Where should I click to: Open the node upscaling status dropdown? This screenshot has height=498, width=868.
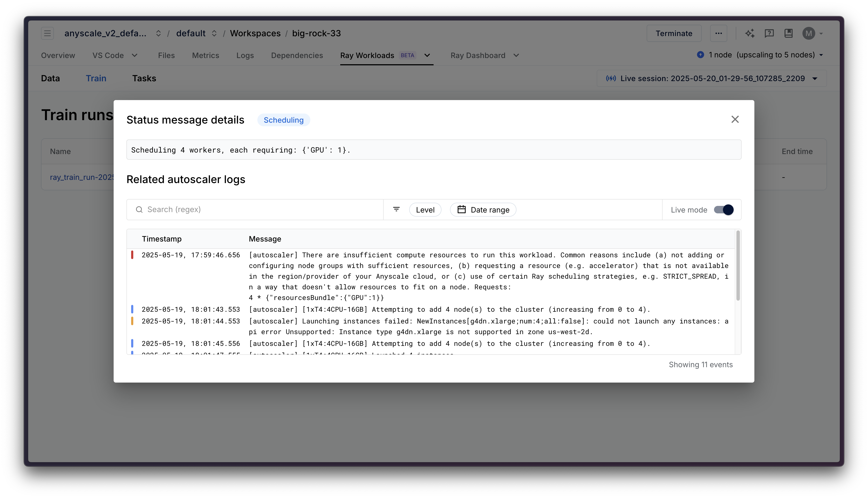tap(821, 55)
